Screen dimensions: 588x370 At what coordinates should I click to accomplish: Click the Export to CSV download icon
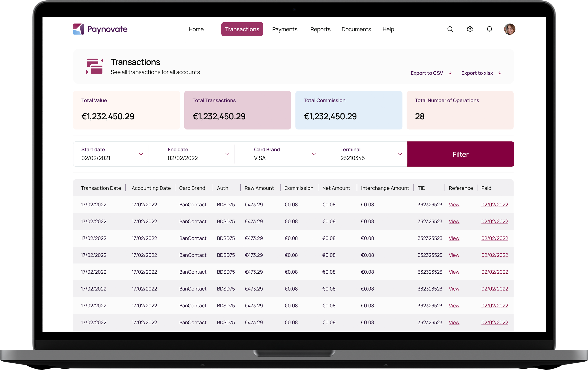click(450, 73)
